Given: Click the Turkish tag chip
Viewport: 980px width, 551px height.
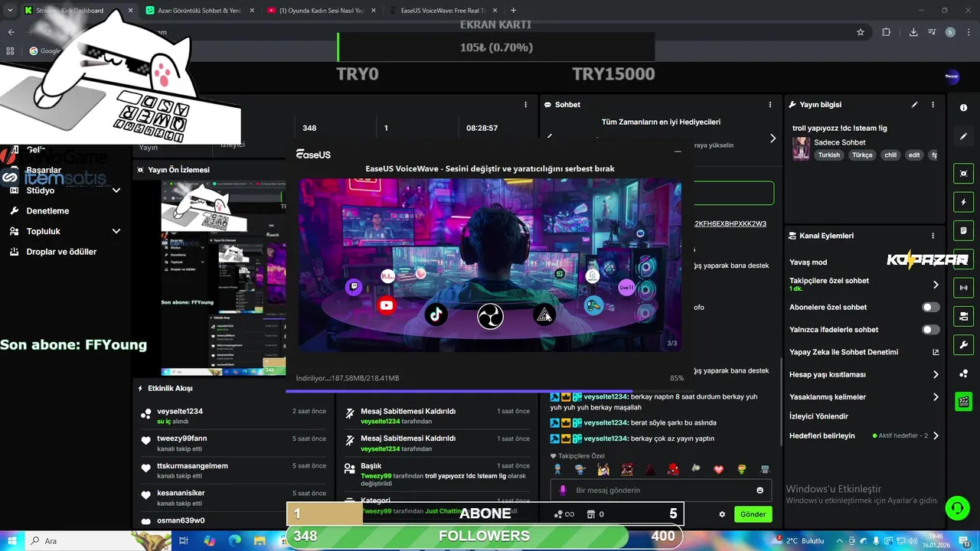Looking at the screenshot, I should tap(828, 155).
